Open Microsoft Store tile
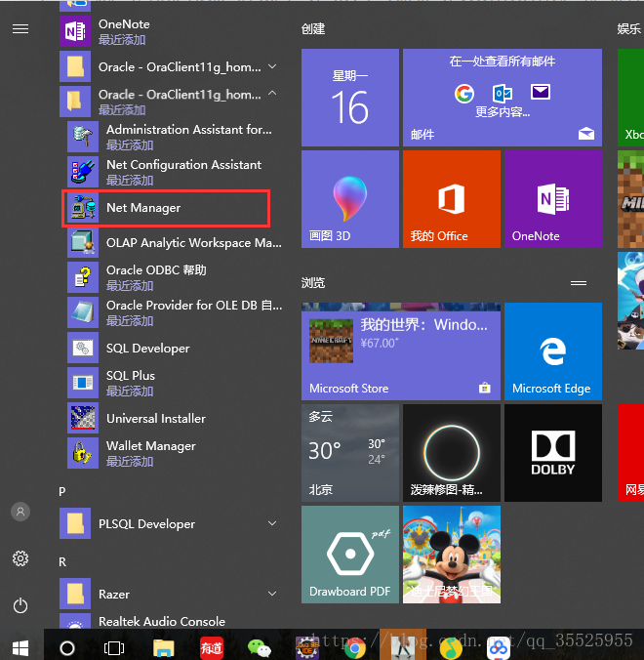The width and height of the screenshot is (644, 660). click(401, 351)
